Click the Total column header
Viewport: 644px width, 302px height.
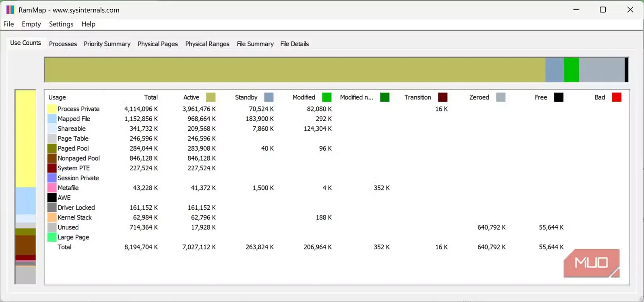tap(151, 97)
